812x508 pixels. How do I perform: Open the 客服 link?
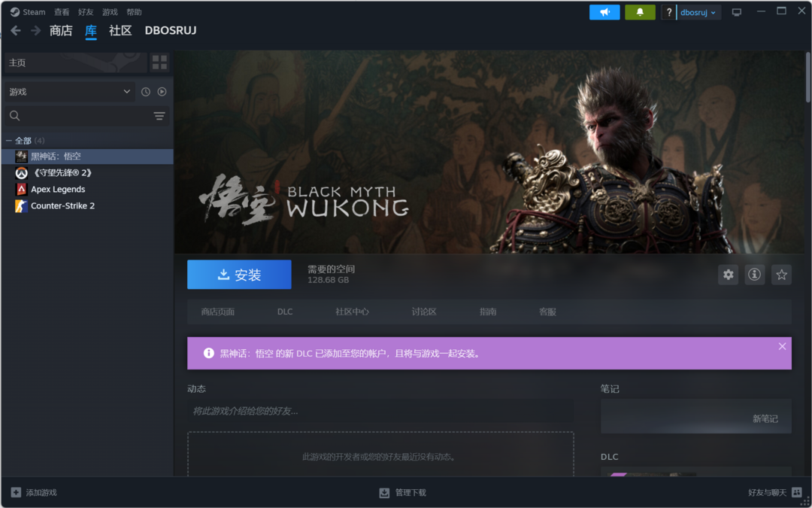(x=547, y=312)
